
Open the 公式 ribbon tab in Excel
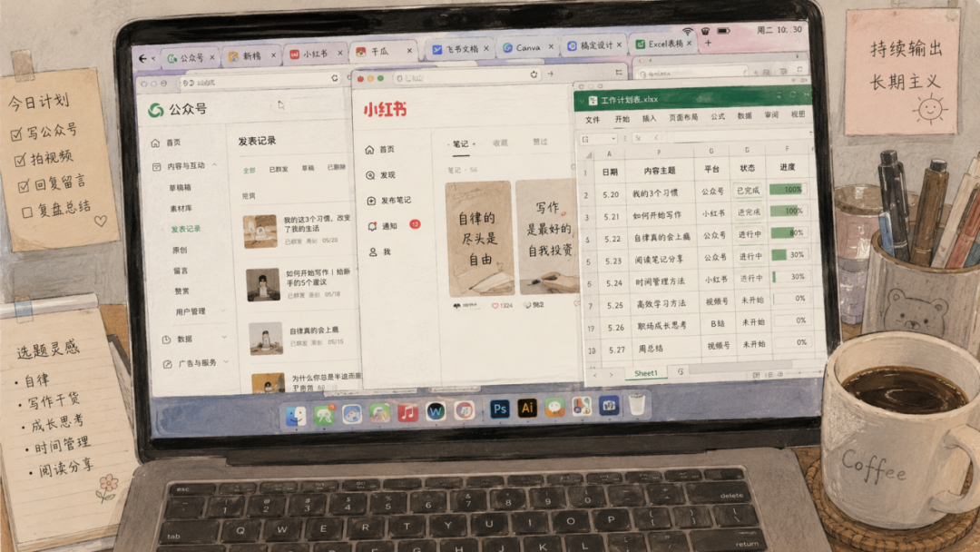[718, 116]
